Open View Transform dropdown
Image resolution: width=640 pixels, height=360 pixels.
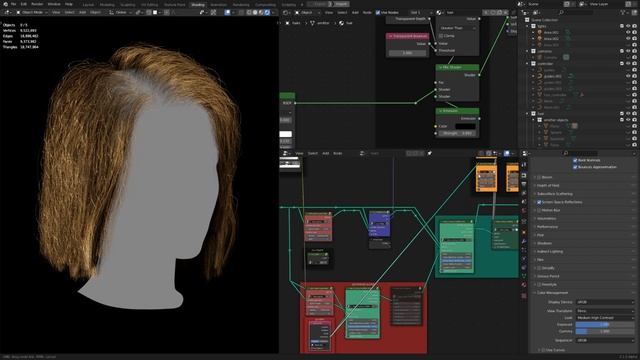(x=605, y=311)
